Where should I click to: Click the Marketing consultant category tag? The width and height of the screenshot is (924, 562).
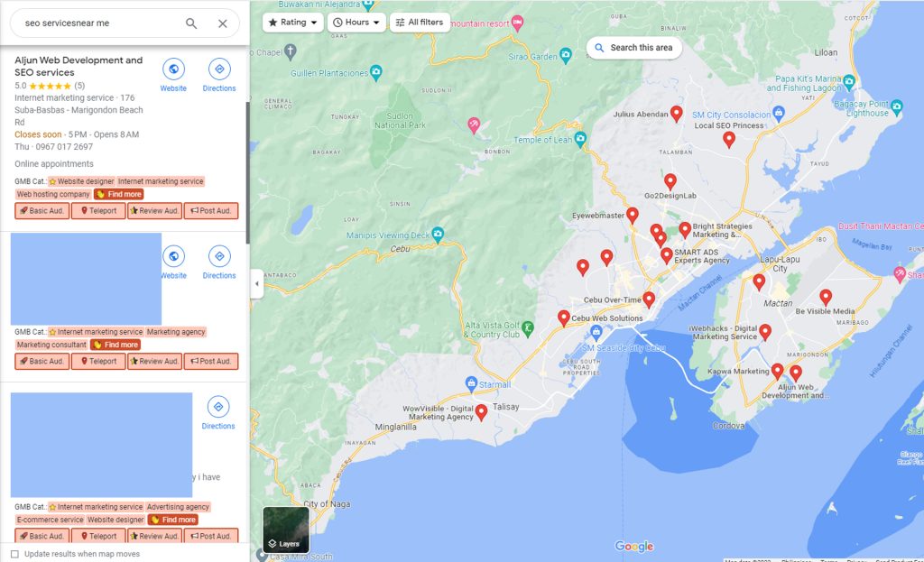(x=51, y=345)
